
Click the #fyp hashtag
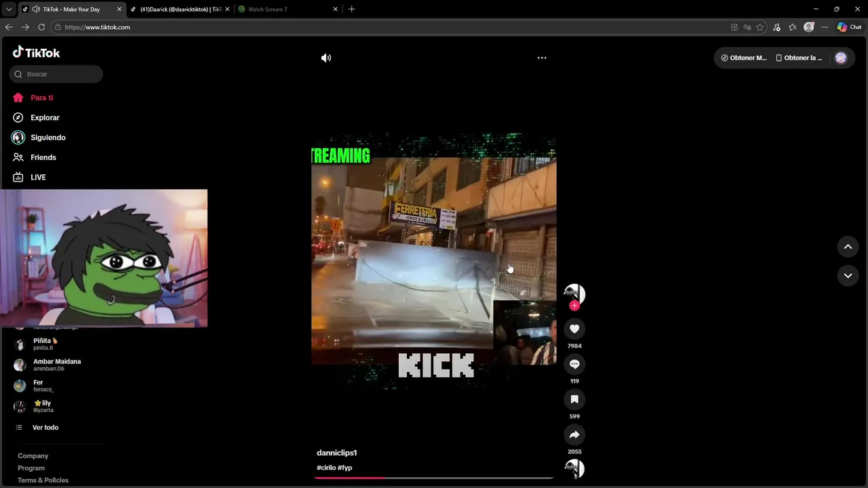344,468
